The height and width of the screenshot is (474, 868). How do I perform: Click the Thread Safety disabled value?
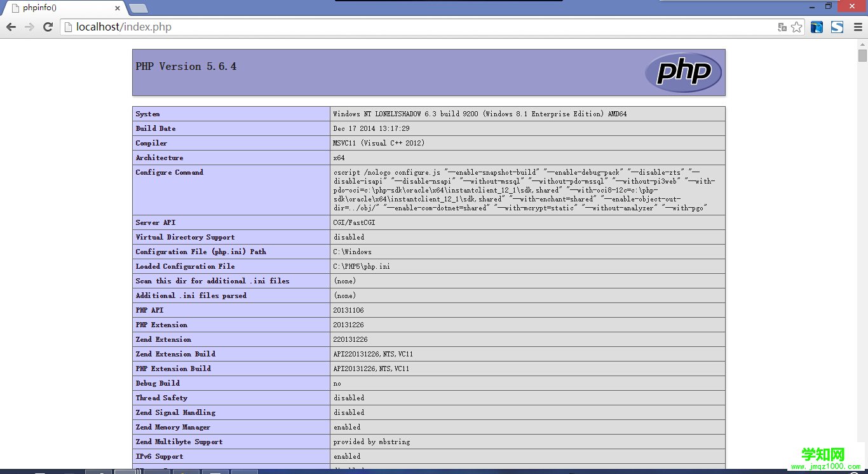[x=349, y=398]
